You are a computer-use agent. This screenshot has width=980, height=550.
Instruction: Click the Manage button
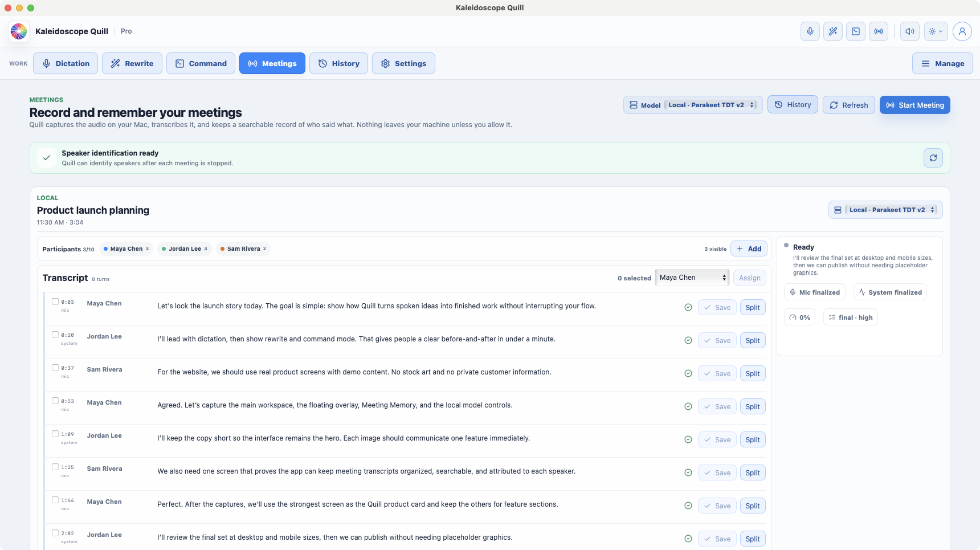942,63
